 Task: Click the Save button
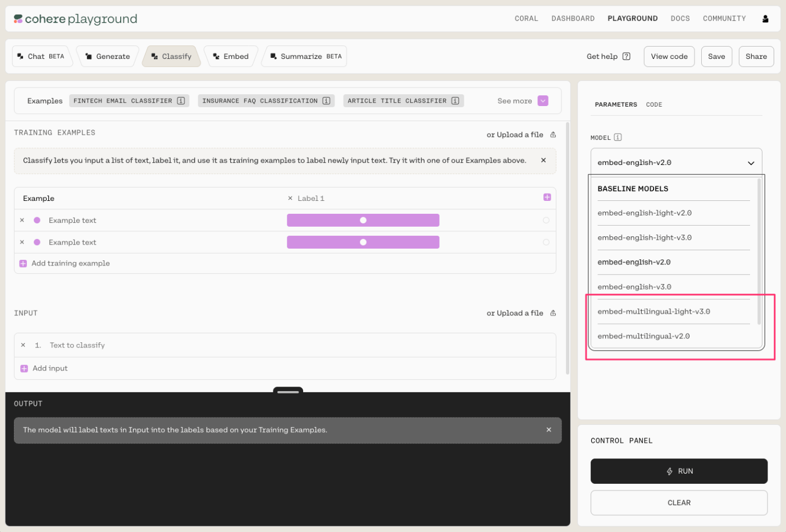click(716, 56)
